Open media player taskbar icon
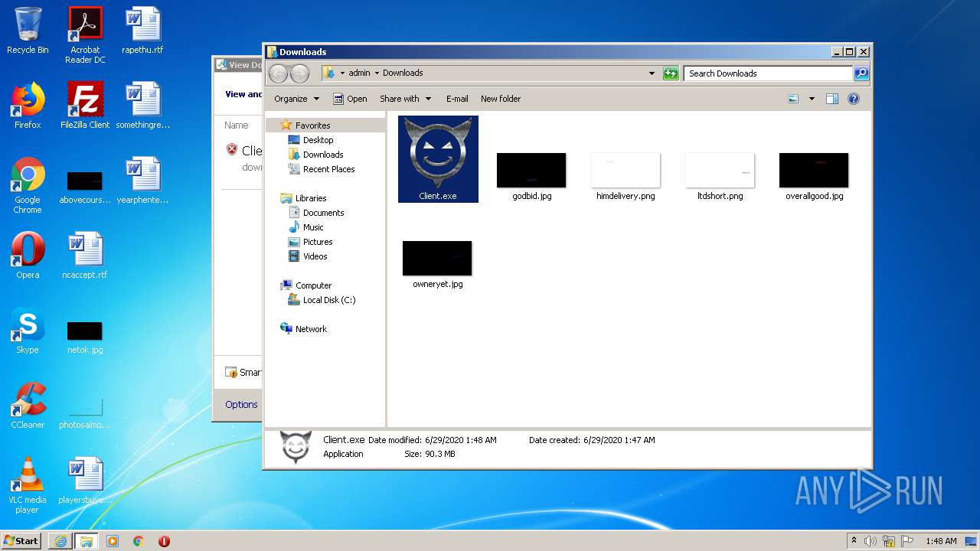This screenshot has height=551, width=980. tap(113, 541)
